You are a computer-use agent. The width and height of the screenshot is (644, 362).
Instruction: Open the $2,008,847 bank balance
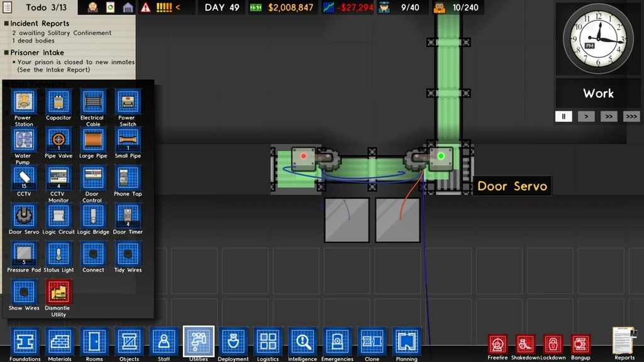pos(282,8)
